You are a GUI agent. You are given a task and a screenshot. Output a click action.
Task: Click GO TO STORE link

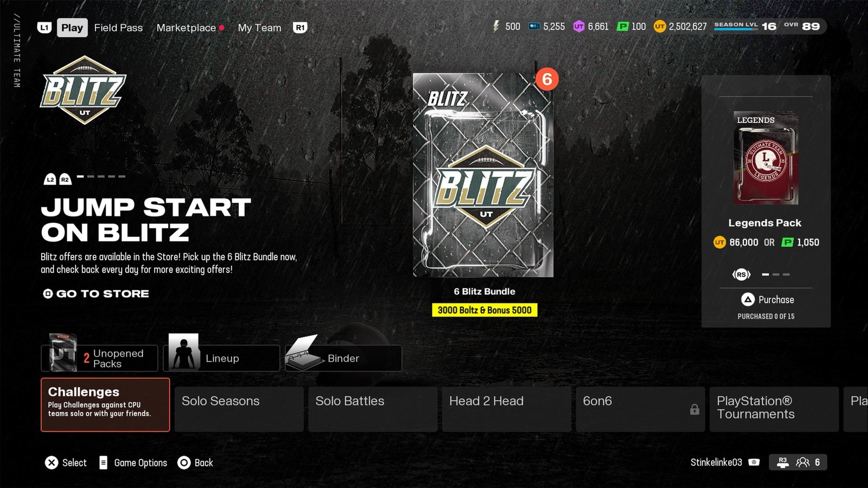point(96,293)
